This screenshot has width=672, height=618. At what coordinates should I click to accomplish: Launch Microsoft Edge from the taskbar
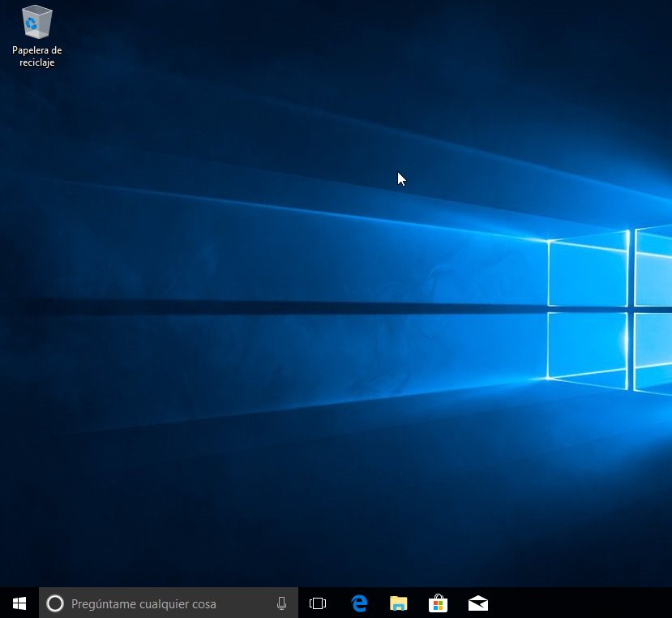(359, 603)
